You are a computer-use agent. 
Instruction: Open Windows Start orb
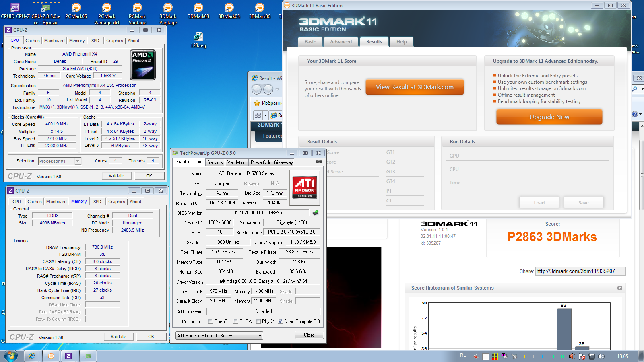[x=11, y=356]
